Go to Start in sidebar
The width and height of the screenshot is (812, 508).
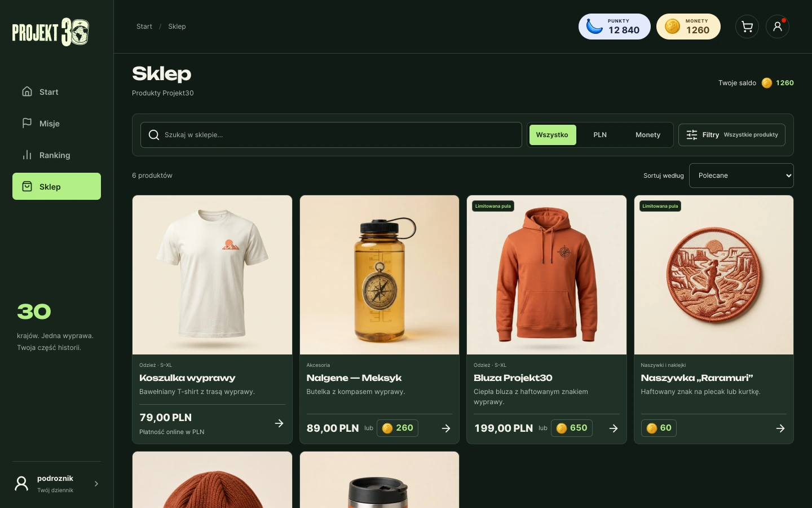coord(56,91)
